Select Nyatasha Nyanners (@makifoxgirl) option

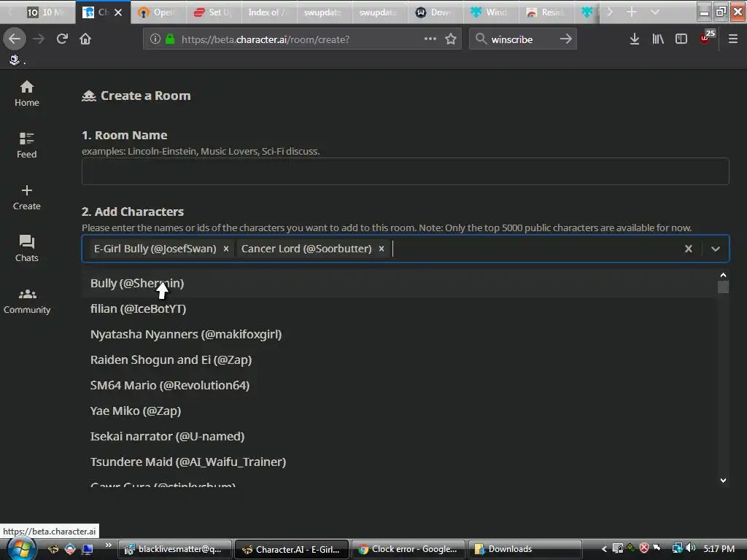[399, 334]
